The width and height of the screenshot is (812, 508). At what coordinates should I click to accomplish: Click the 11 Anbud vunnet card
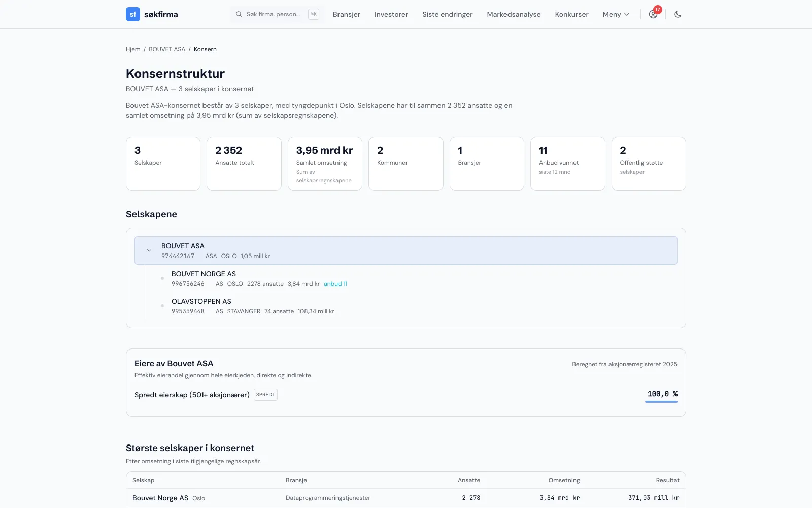[x=568, y=164]
